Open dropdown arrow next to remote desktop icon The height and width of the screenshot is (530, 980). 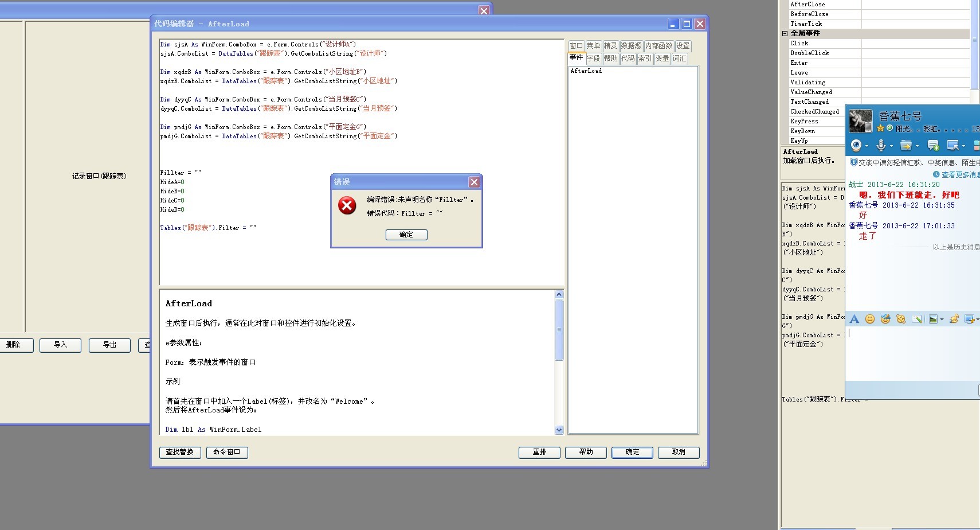[963, 146]
